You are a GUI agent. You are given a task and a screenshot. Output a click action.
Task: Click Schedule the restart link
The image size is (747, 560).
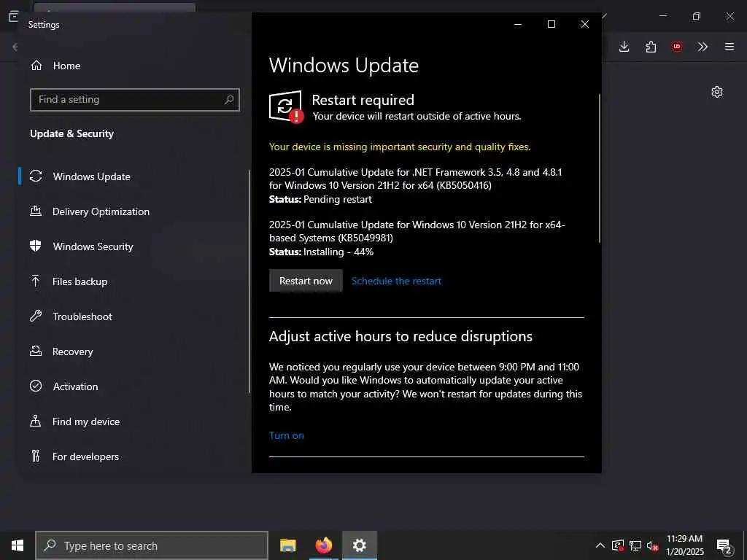396,281
